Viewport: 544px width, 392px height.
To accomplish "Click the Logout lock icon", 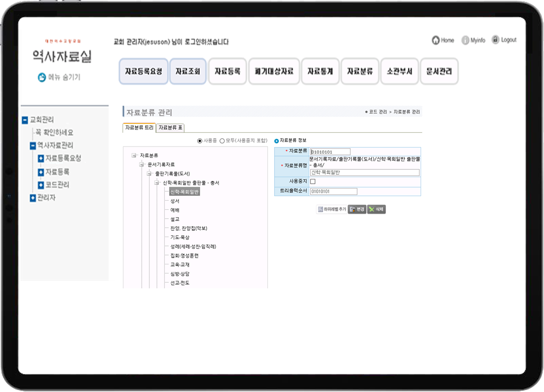I will (495, 40).
